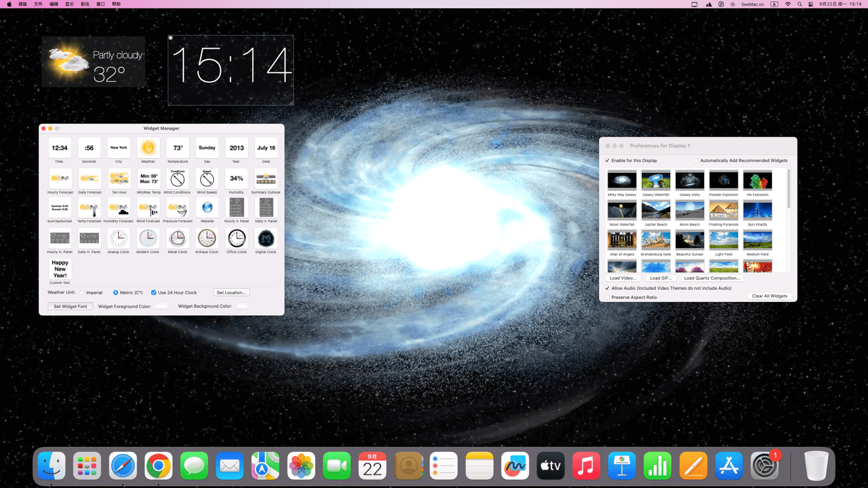
Task: Add the Summary Outlook widget
Action: click(x=266, y=178)
